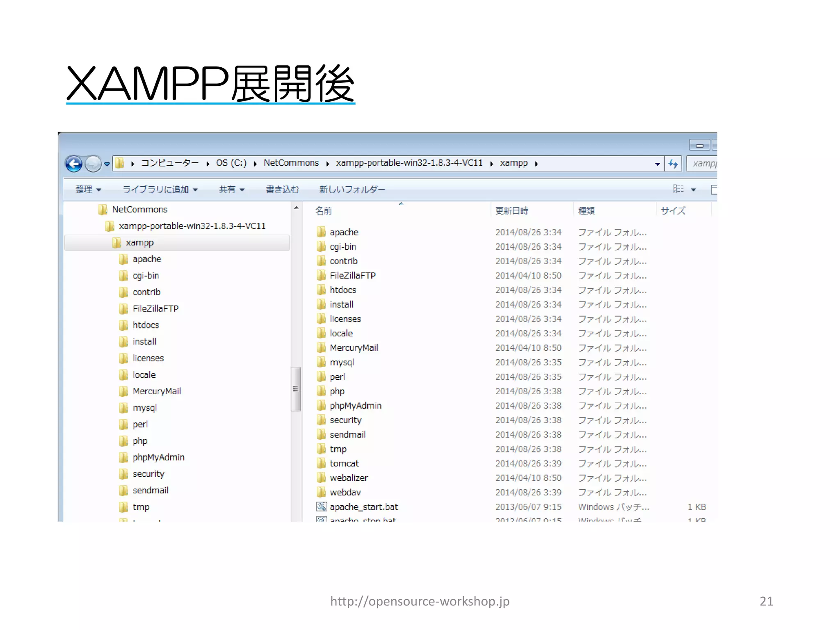
Task: Sort by the 更新日時 column header
Action: pos(512,211)
